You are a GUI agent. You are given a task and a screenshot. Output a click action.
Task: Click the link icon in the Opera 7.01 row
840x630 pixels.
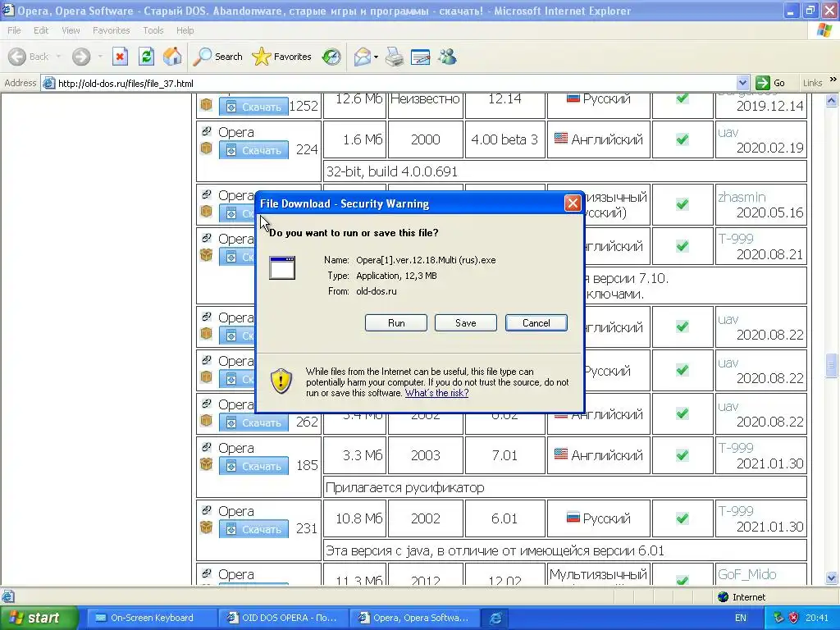[206, 447]
